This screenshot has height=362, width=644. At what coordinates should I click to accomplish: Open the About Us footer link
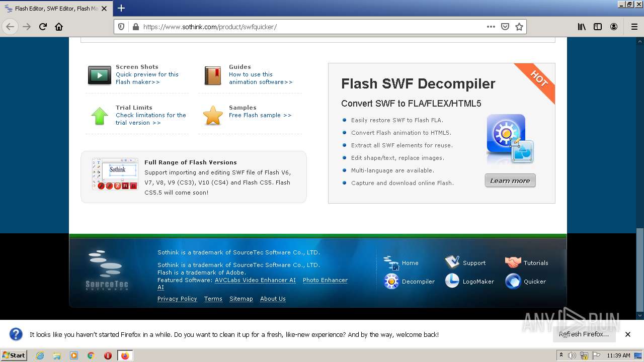click(x=273, y=299)
